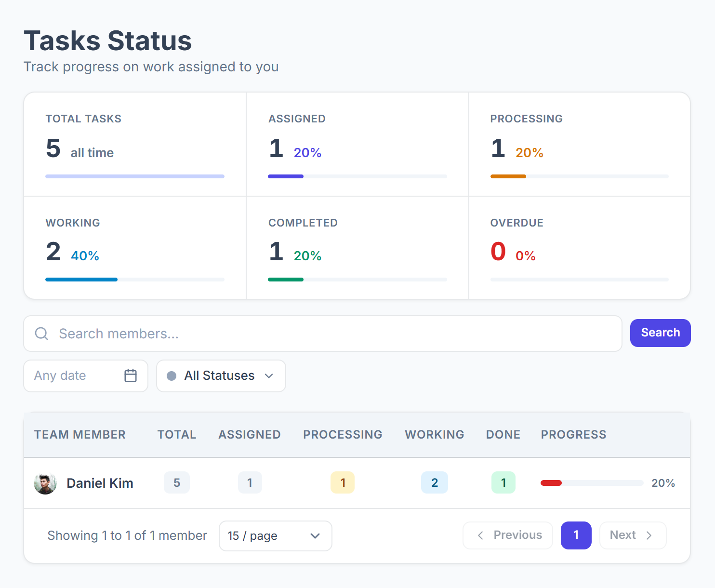The image size is (715, 588).
Task: Click the Overdue card's red 0% value
Action: (526, 256)
